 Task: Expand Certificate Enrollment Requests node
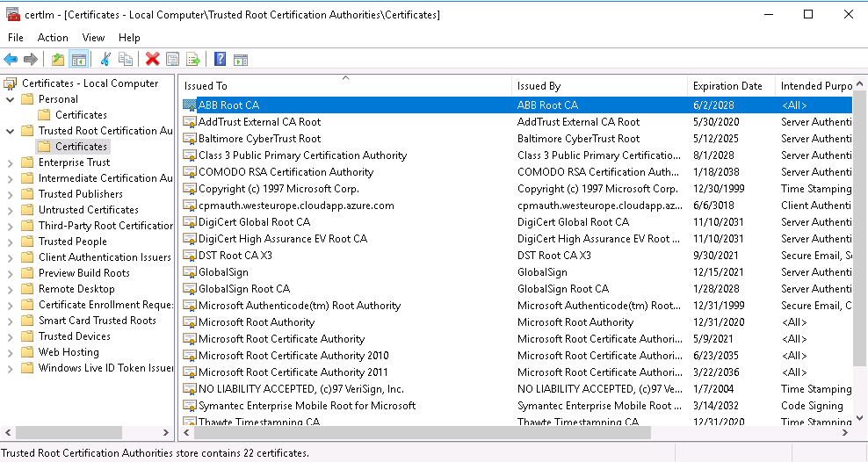pyautogui.click(x=10, y=306)
